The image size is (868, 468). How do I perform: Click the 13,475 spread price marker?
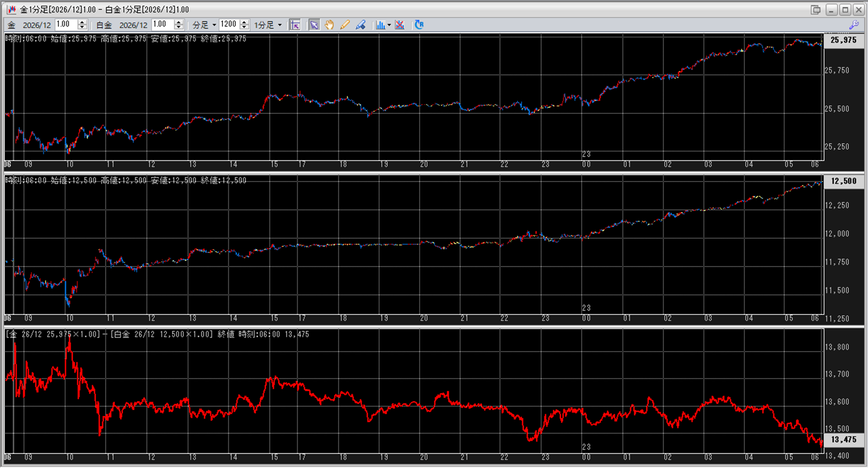coord(843,440)
